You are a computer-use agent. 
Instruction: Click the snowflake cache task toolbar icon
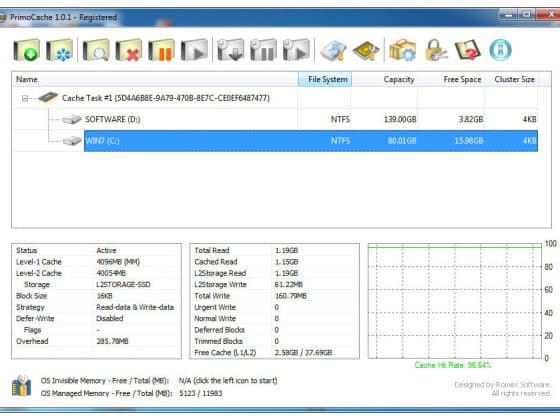point(59,50)
